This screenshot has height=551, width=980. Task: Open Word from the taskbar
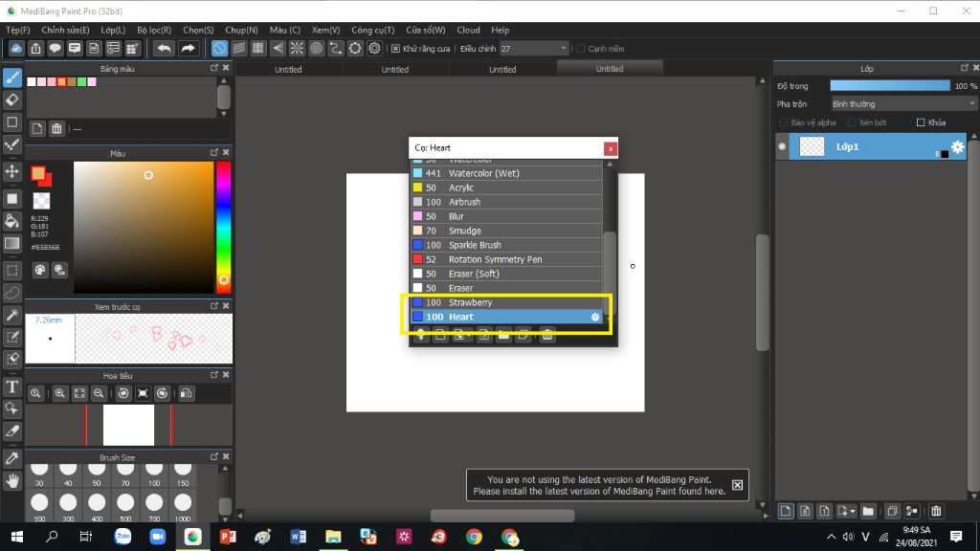tap(299, 537)
